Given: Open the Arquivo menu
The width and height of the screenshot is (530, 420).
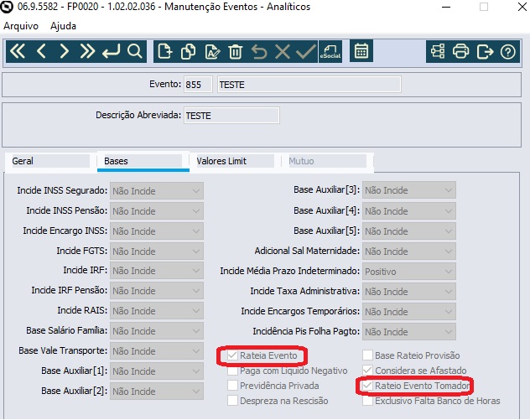Looking at the screenshot, I should click(x=21, y=26).
